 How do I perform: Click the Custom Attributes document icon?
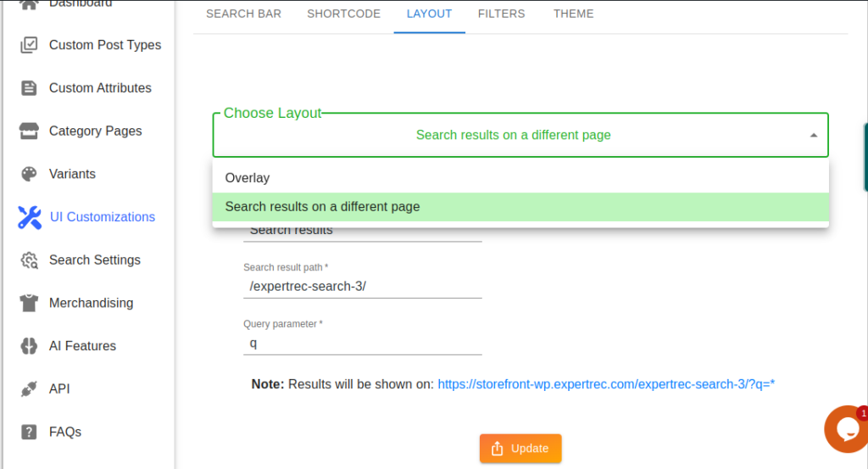(x=29, y=88)
